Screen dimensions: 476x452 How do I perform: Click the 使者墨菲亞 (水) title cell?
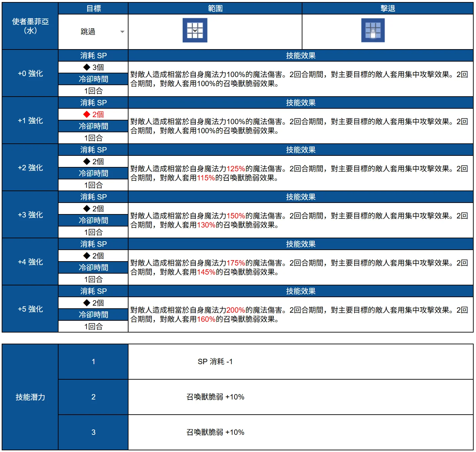30,26
